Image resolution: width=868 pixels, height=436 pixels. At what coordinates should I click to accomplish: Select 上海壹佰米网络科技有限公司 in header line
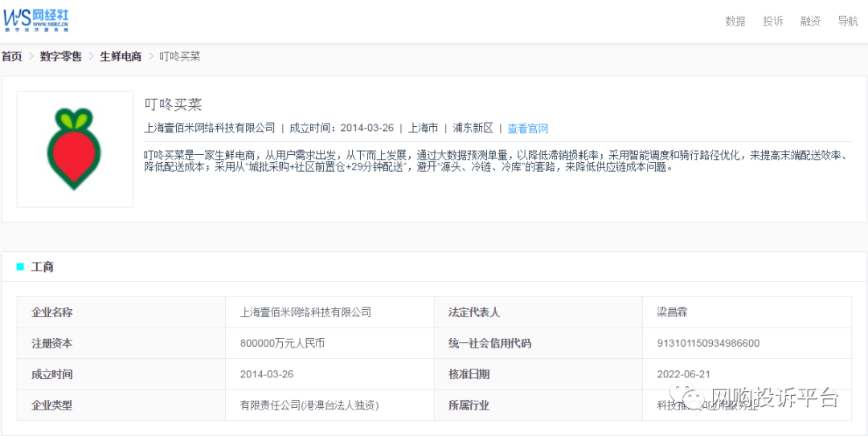tap(209, 128)
